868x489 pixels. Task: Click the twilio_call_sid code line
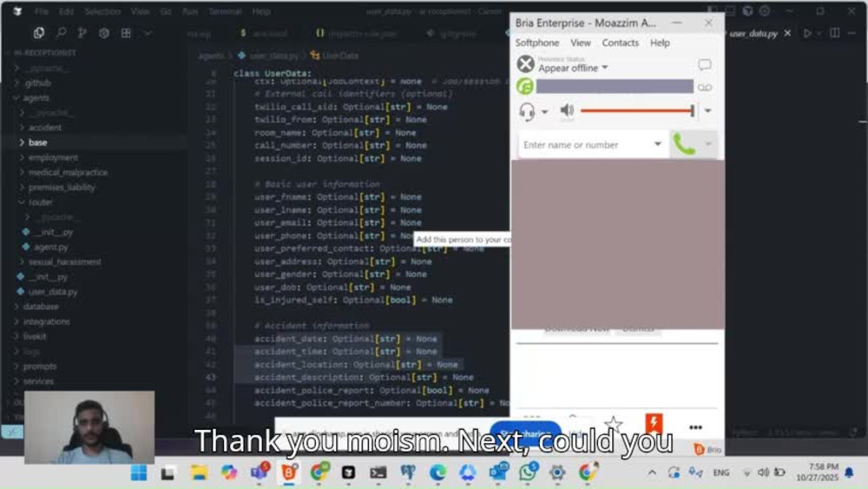[351, 107]
